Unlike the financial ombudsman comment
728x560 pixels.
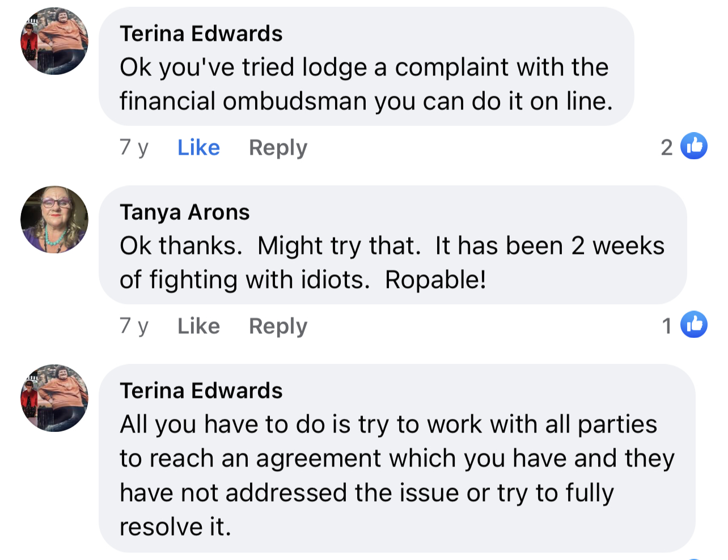click(198, 147)
